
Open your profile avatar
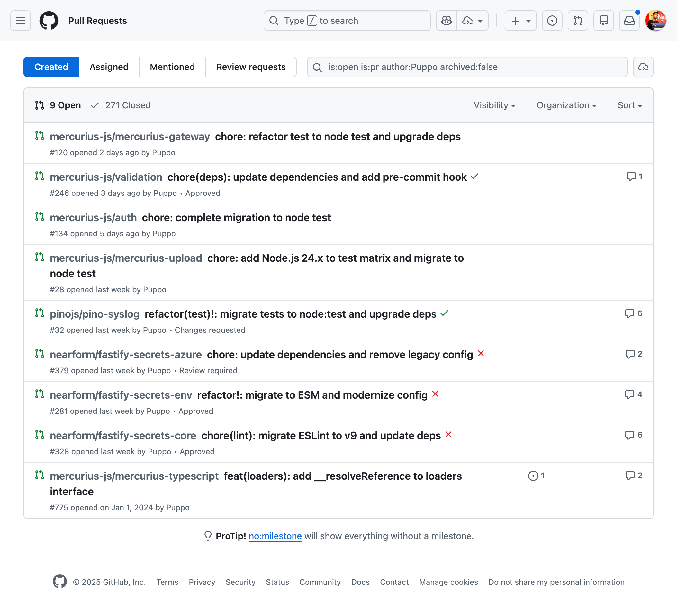[656, 21]
